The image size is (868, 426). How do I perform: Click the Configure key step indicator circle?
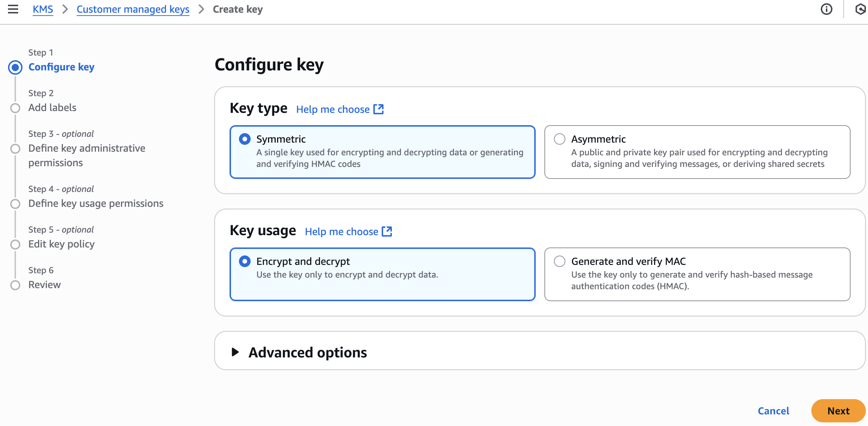tap(15, 67)
